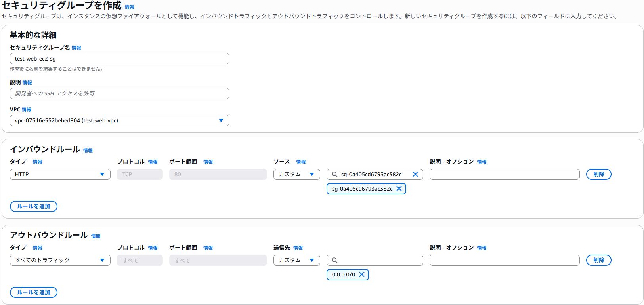Click the security group name input field
Image resolution: width=644 pixels, height=305 pixels.
click(x=119, y=59)
